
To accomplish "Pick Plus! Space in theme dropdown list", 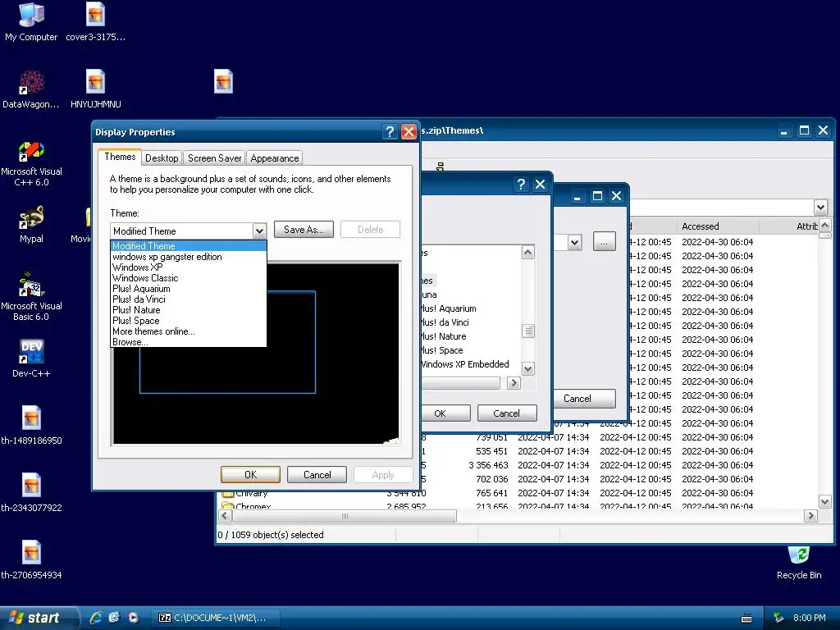I will click(x=188, y=321).
